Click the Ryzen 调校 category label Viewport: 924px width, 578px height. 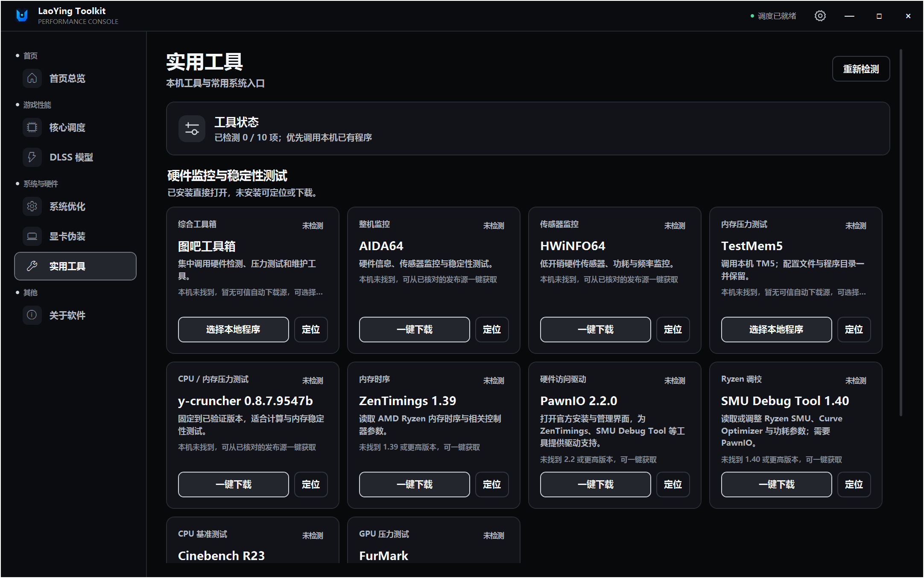pos(741,379)
